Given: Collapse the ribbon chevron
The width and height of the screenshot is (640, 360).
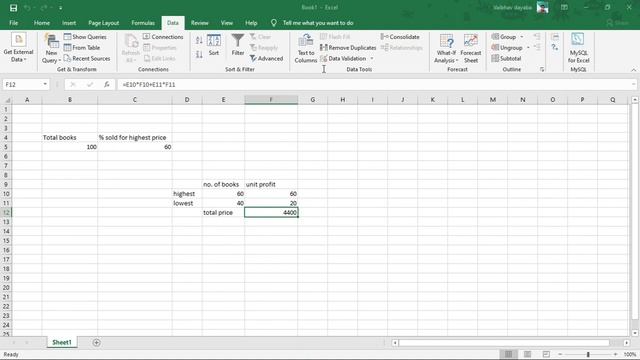Looking at the screenshot, I should [633, 70].
